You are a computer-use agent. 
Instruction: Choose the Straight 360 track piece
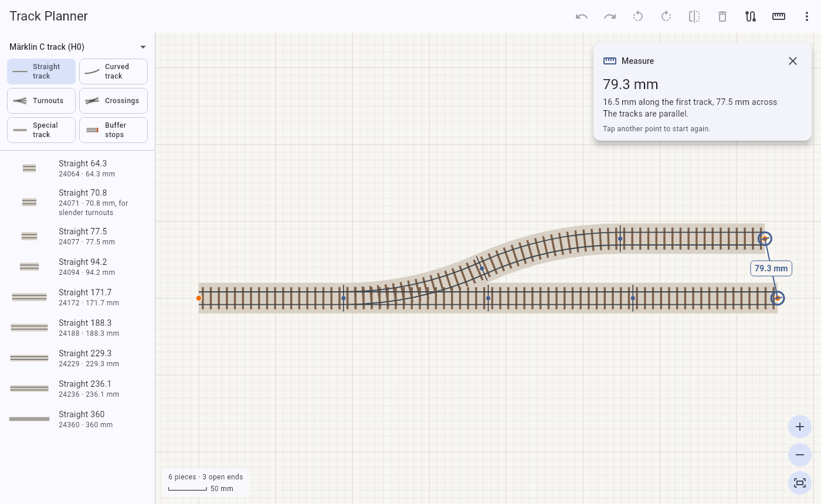tap(77, 419)
